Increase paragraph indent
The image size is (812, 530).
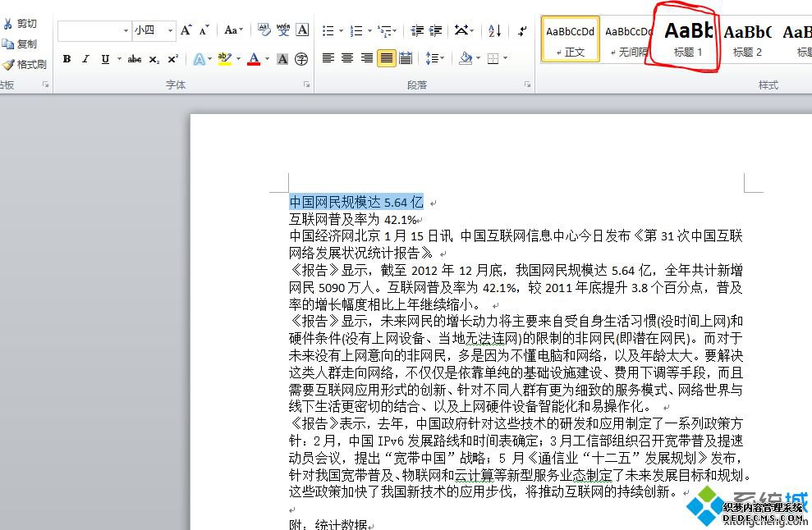(435, 31)
